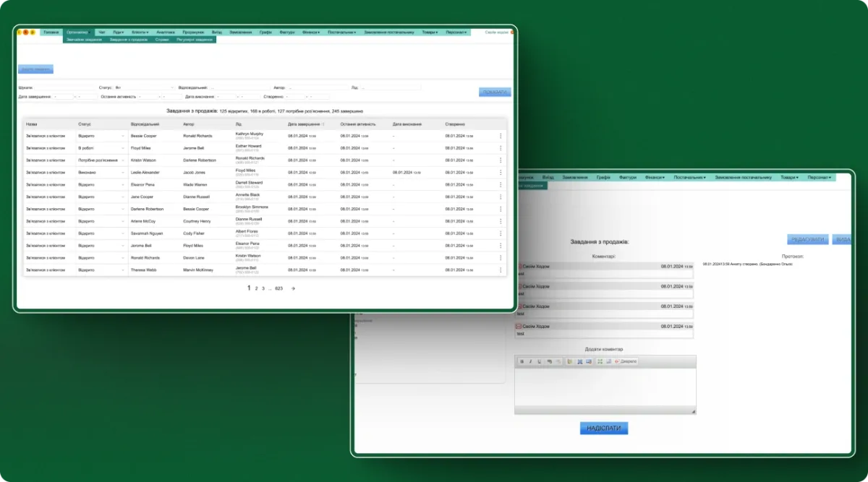
Task: Open status dropdown showing Виконано
Action: 101,173
